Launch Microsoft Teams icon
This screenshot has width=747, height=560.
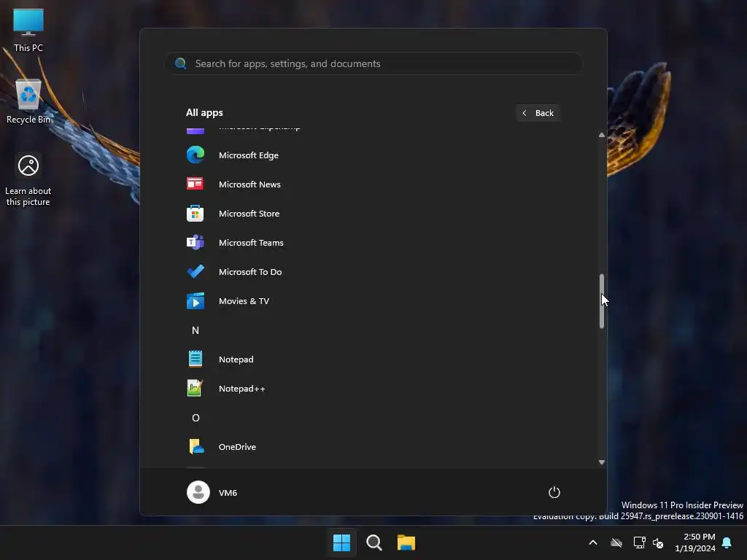[x=195, y=242]
